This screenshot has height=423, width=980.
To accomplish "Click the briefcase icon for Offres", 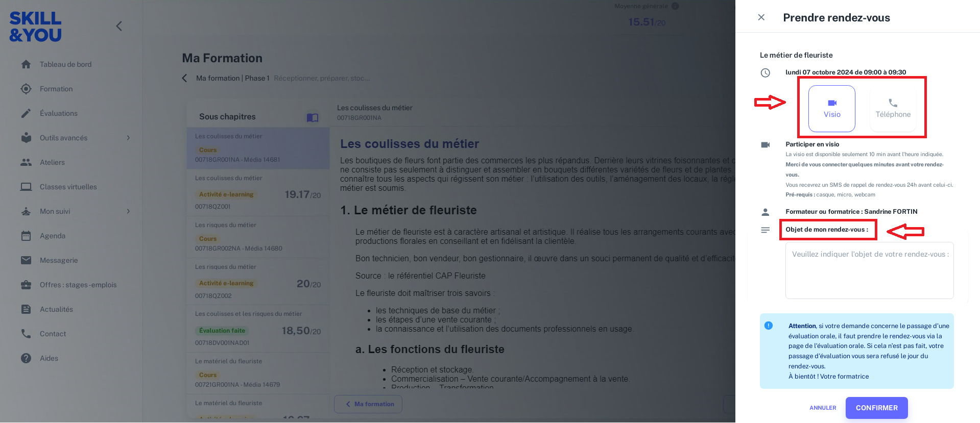I will (x=26, y=285).
